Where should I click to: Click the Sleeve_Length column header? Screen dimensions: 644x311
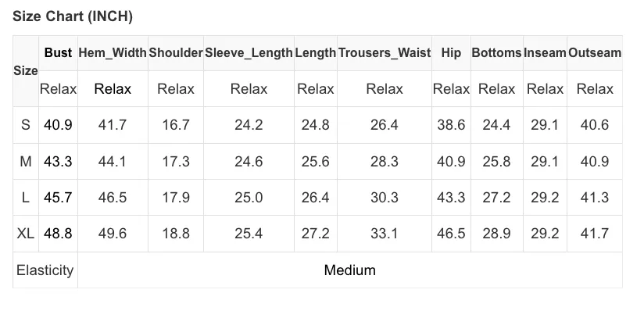[x=249, y=52]
